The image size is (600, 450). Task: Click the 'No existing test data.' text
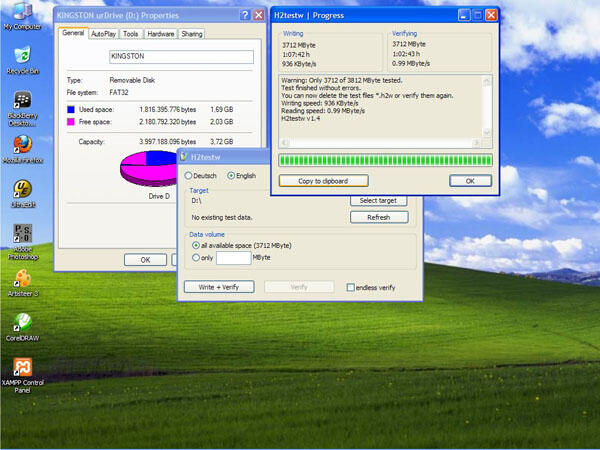pos(222,217)
